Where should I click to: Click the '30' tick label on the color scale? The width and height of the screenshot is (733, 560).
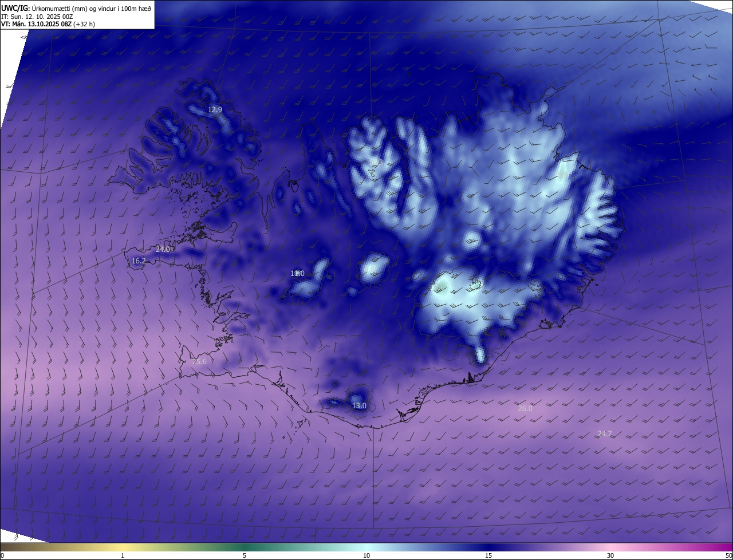pyautogui.click(x=610, y=555)
